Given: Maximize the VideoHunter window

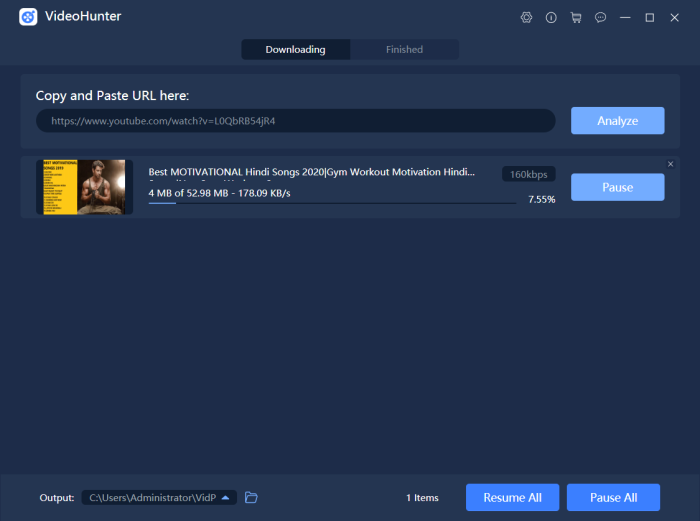Looking at the screenshot, I should click(x=650, y=17).
